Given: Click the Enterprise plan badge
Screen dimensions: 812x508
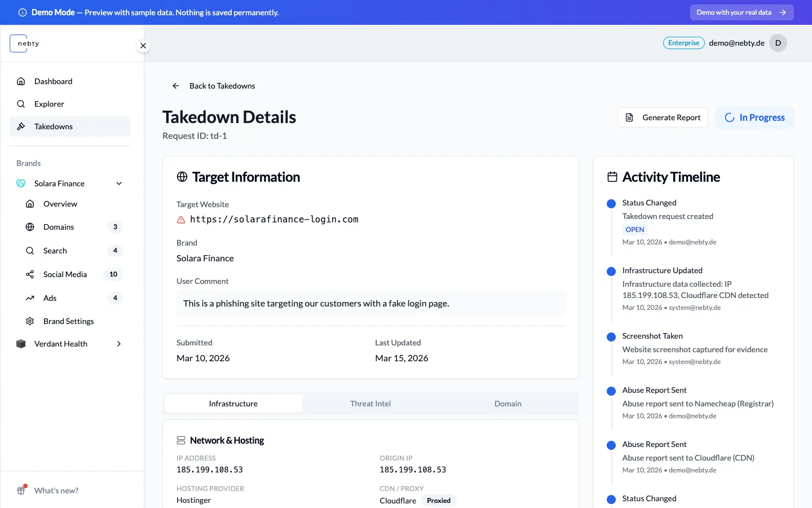Looking at the screenshot, I should pos(683,43).
